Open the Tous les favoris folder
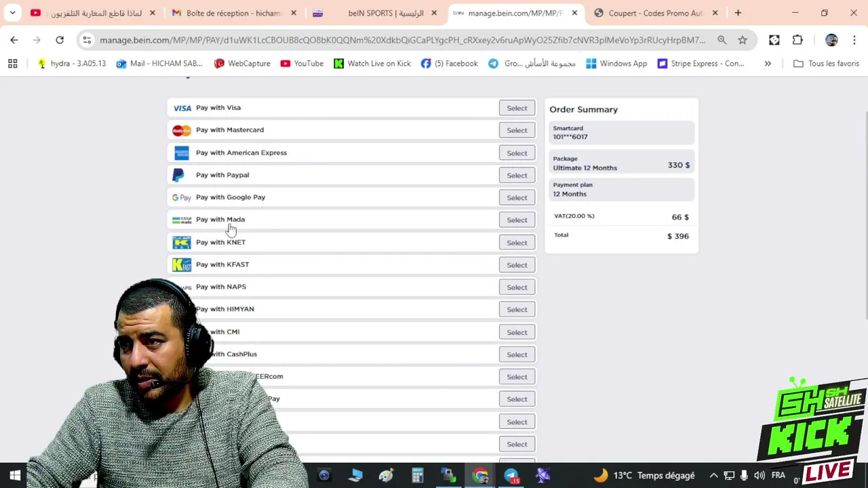This screenshot has height=488, width=868. tap(826, 64)
